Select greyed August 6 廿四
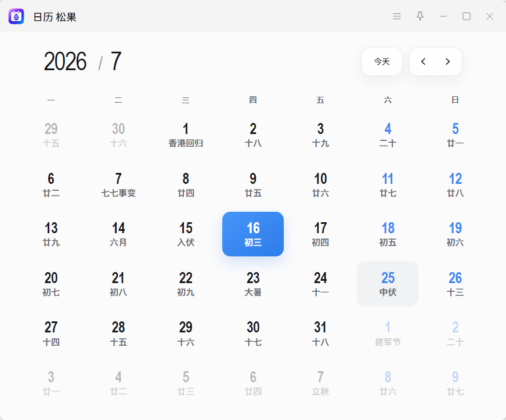Viewport: 506px width, 420px height. 253,383
